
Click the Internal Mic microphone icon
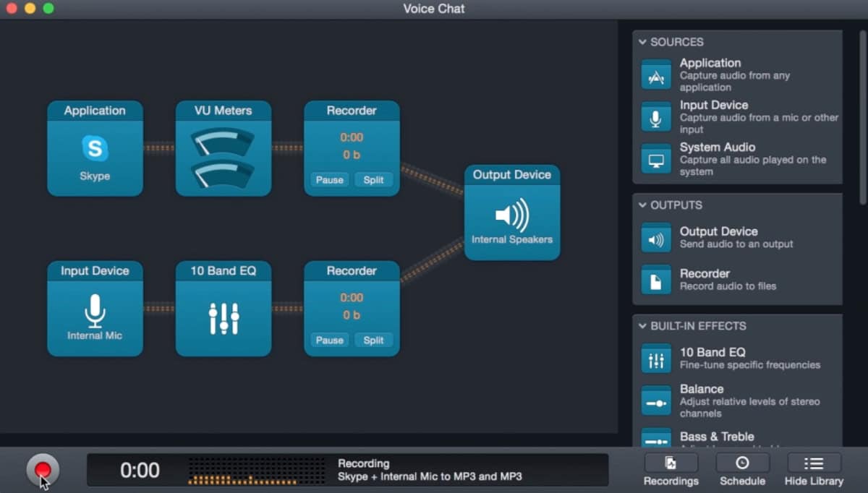(x=95, y=310)
